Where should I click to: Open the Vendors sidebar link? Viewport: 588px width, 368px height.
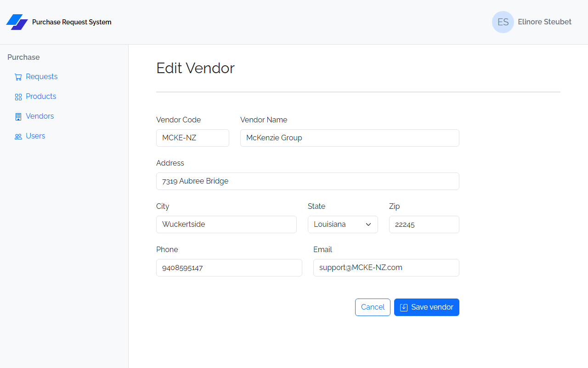40,116
